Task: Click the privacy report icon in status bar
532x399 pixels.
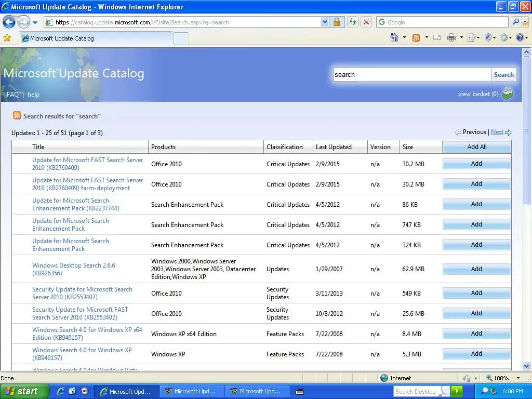Action: pyautogui.click(x=467, y=378)
